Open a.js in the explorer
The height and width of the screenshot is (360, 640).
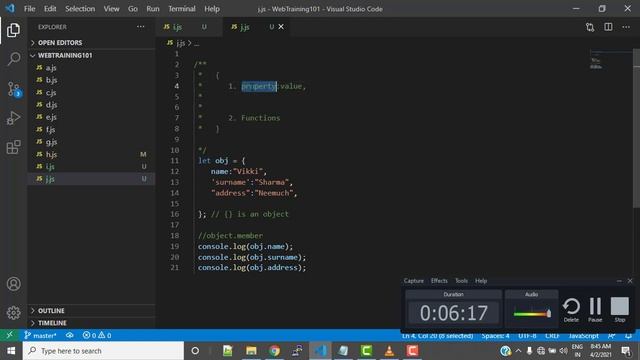91,68
